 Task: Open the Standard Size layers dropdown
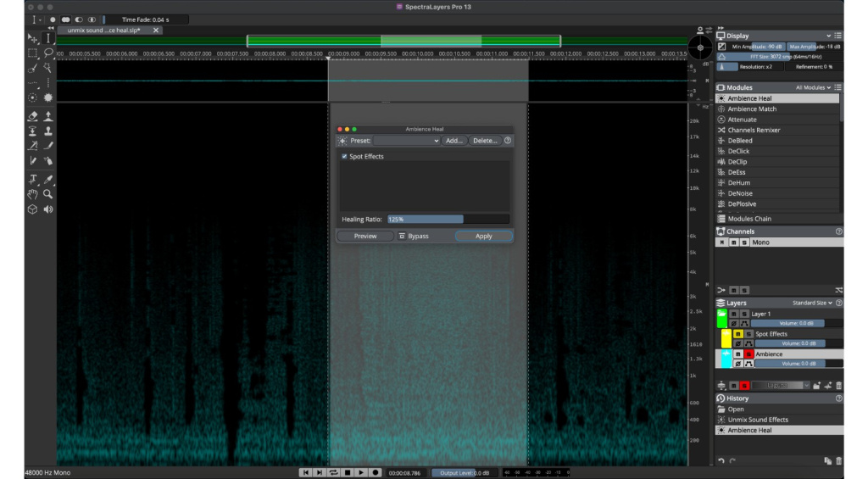[812, 303]
